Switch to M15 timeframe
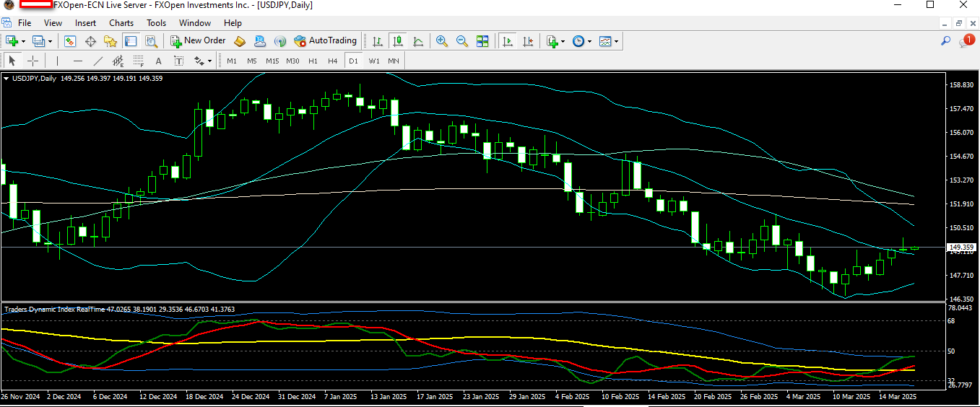 tap(272, 61)
